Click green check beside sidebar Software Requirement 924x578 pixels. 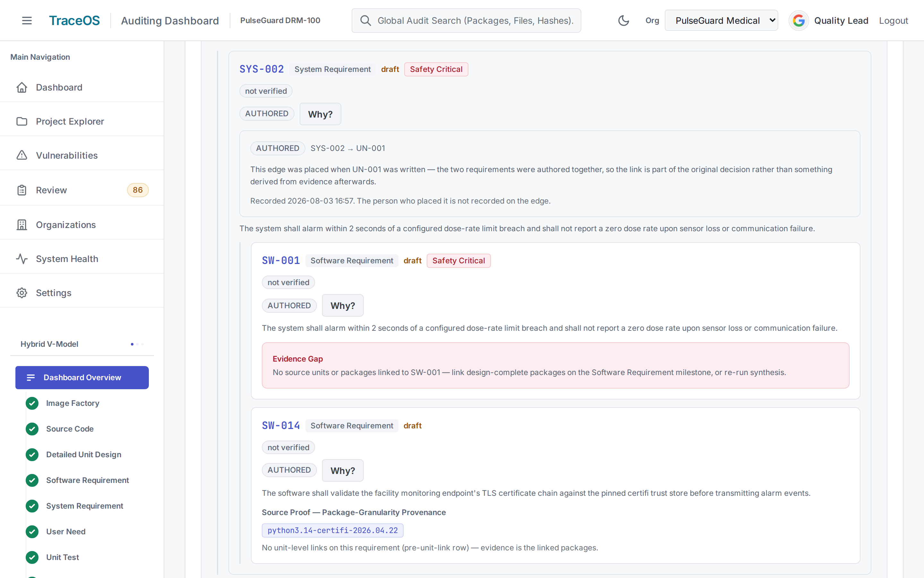32,480
